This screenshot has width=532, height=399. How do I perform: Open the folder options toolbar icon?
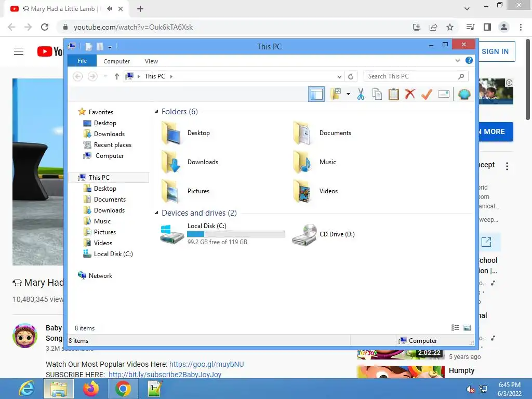click(336, 94)
